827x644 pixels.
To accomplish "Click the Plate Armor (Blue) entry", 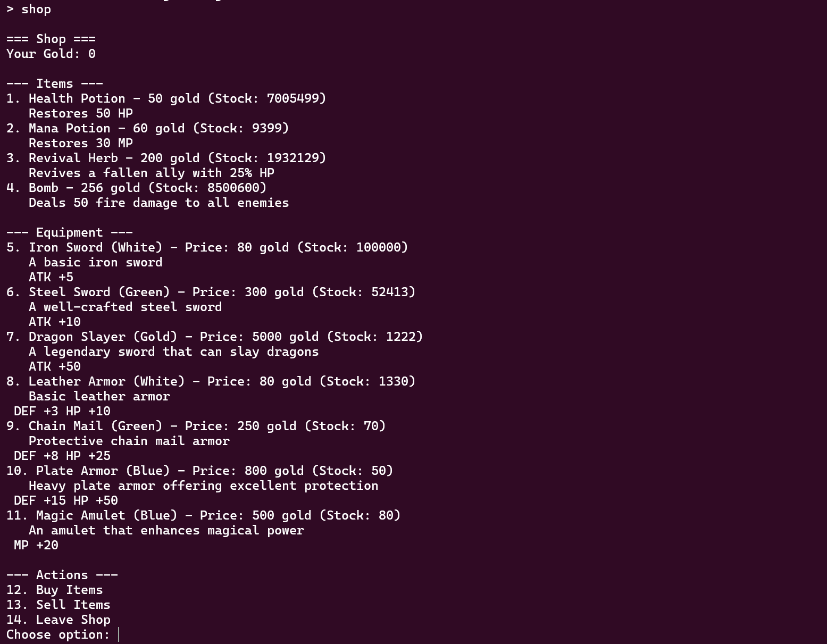I will pyautogui.click(x=199, y=471).
